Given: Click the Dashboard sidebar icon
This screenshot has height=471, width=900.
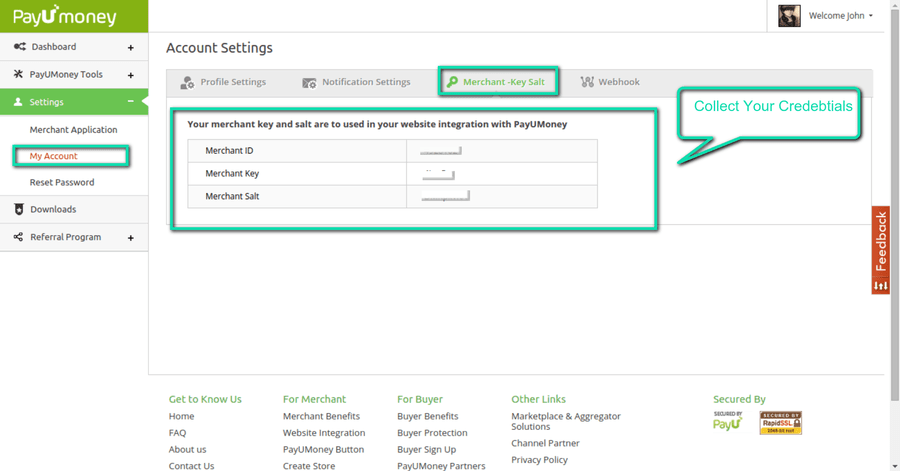Looking at the screenshot, I should [x=19, y=47].
